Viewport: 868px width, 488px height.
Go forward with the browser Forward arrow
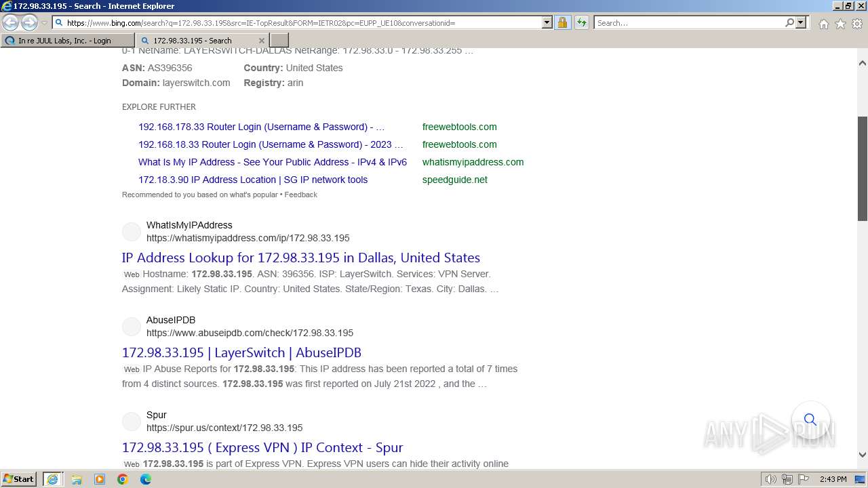click(x=29, y=22)
